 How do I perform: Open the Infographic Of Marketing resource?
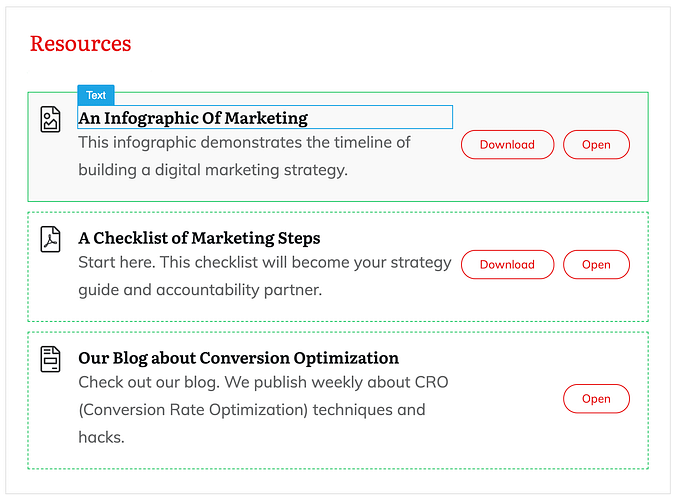coord(596,145)
